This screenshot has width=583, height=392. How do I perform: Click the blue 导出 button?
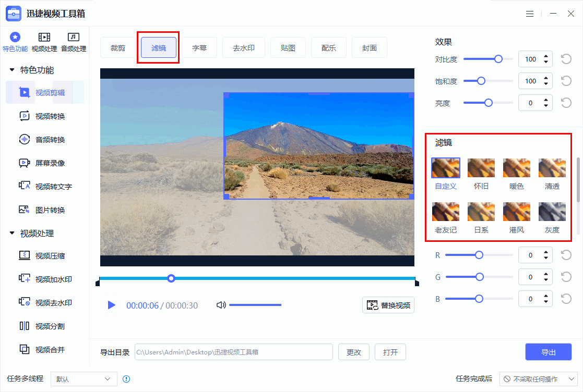tap(549, 352)
